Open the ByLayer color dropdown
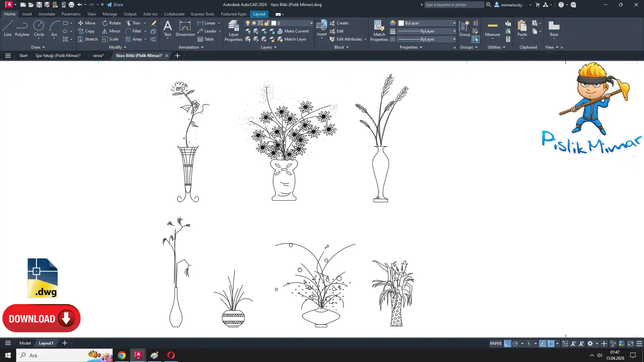 pos(454,23)
